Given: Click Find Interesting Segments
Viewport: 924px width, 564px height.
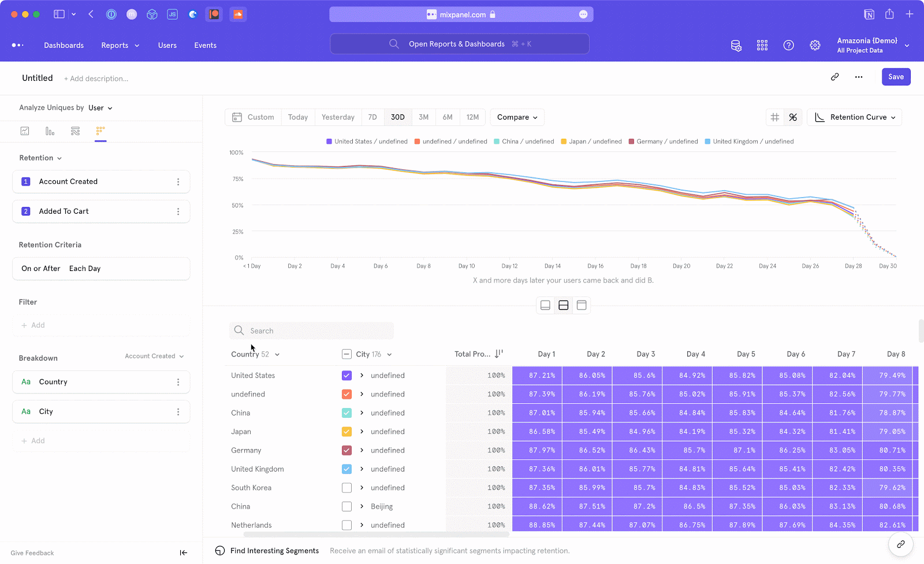Looking at the screenshot, I should pos(274,551).
